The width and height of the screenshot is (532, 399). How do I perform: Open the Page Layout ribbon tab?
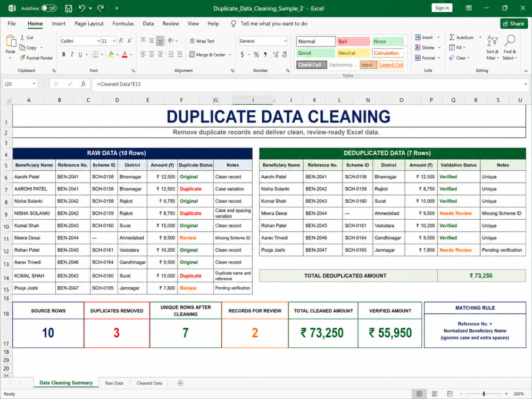pos(89,23)
